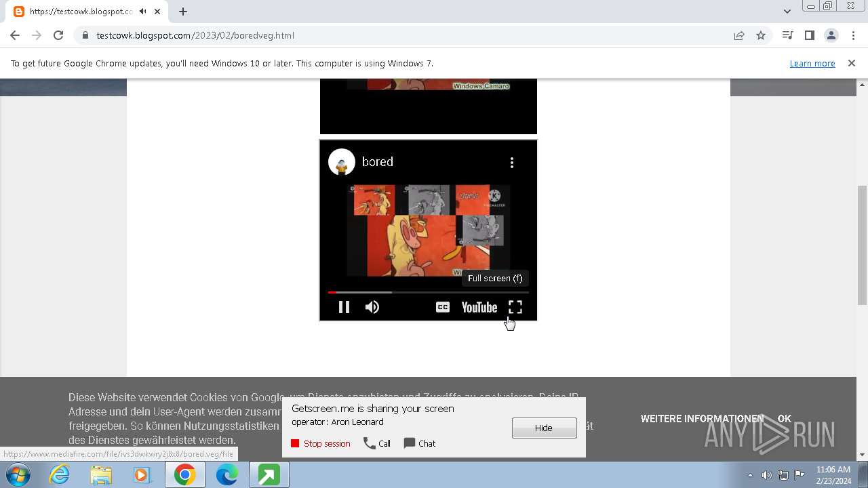Screen dimensions: 868x488
Task: Open the Windows Start menu
Action: coord(18,474)
